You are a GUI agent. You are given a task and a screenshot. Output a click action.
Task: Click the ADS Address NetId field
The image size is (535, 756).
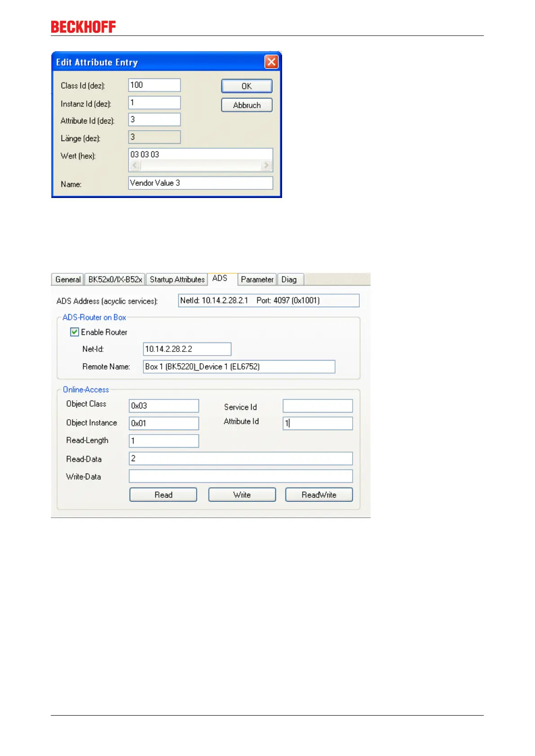click(x=269, y=300)
